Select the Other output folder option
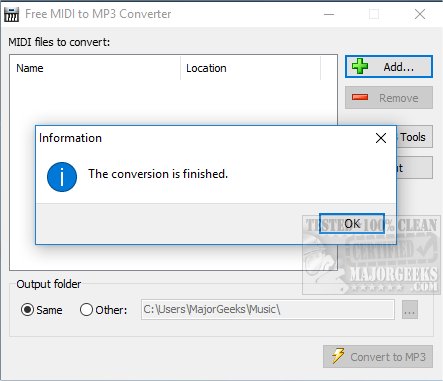Viewport: 443px width, 381px height. click(103, 310)
